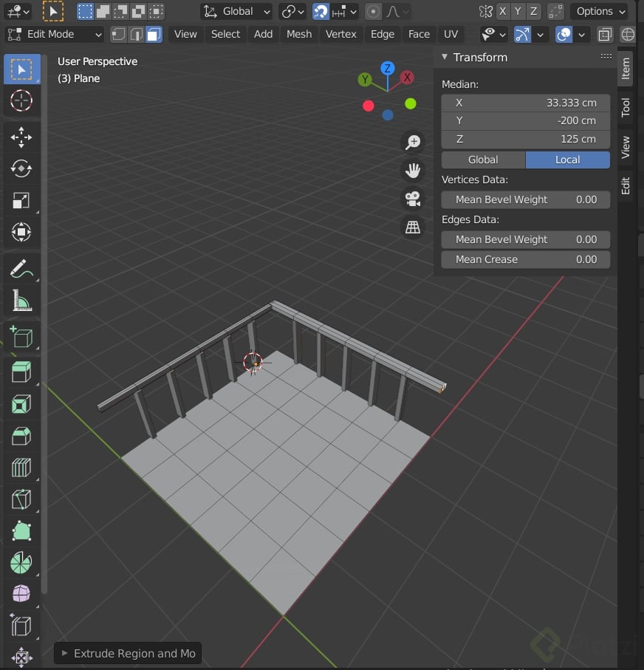644x670 pixels.
Task: Switch to the Tool tab in sidebar
Action: coord(626,108)
